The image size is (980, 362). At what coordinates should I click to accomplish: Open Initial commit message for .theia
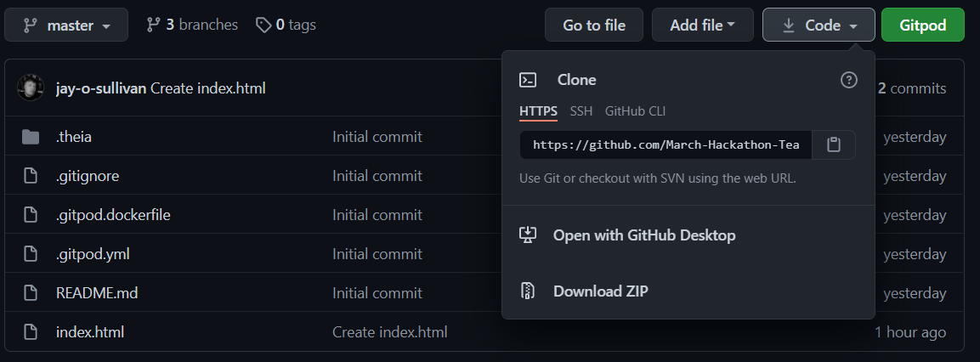tap(377, 136)
